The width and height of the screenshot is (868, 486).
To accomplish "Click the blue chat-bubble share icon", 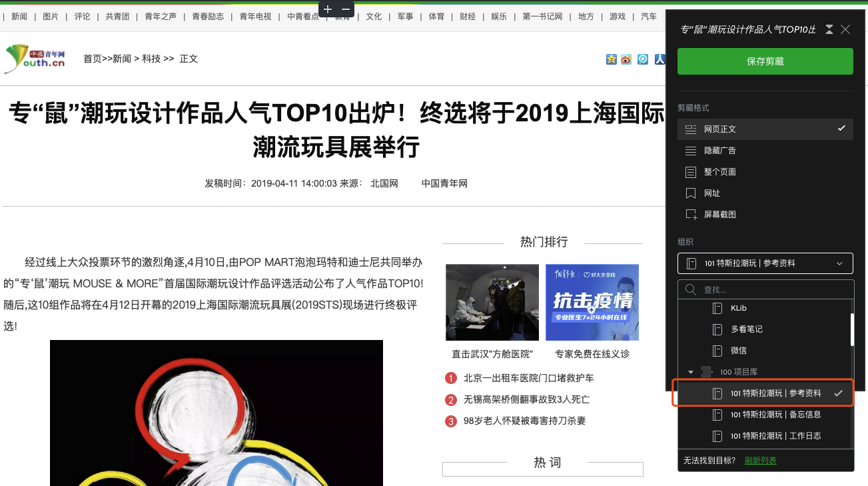I will click(x=643, y=59).
